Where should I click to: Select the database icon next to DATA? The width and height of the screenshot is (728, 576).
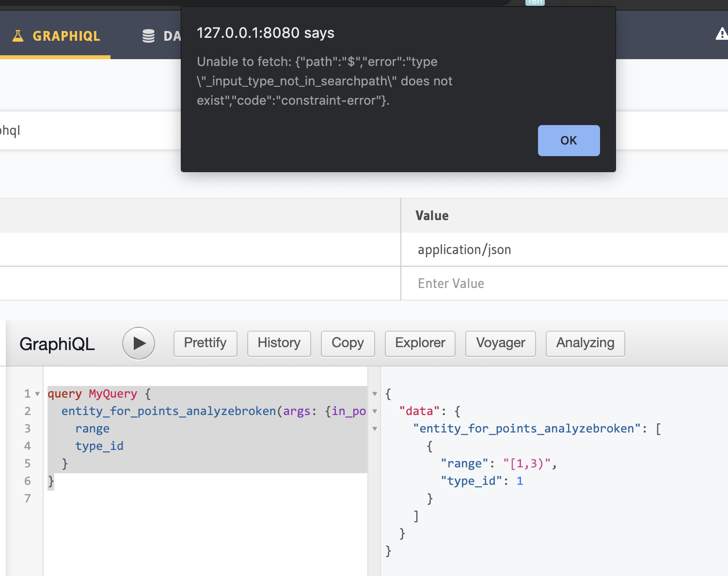coord(147,34)
